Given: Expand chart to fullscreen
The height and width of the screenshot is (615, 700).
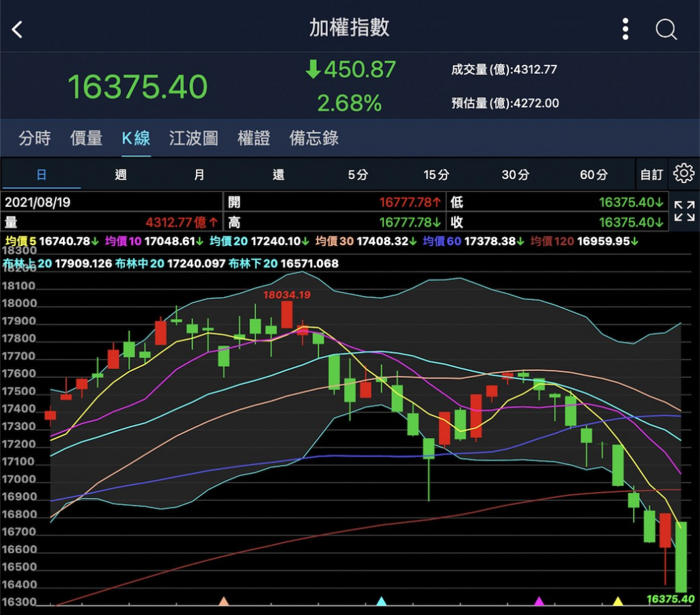Looking at the screenshot, I should [x=684, y=211].
